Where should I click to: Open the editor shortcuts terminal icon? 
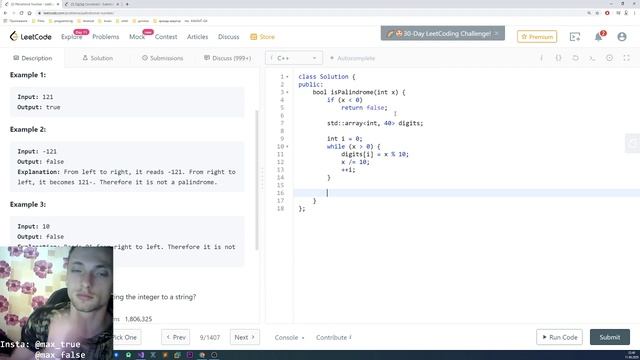click(592, 58)
